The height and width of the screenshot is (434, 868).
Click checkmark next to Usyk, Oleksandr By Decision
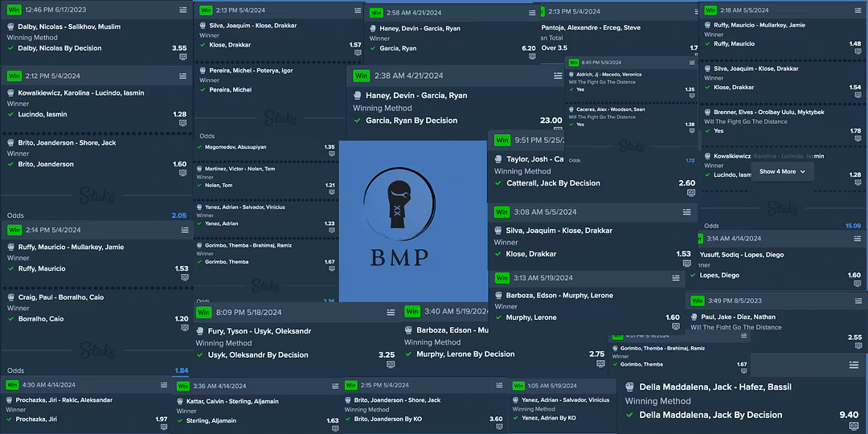tap(200, 354)
